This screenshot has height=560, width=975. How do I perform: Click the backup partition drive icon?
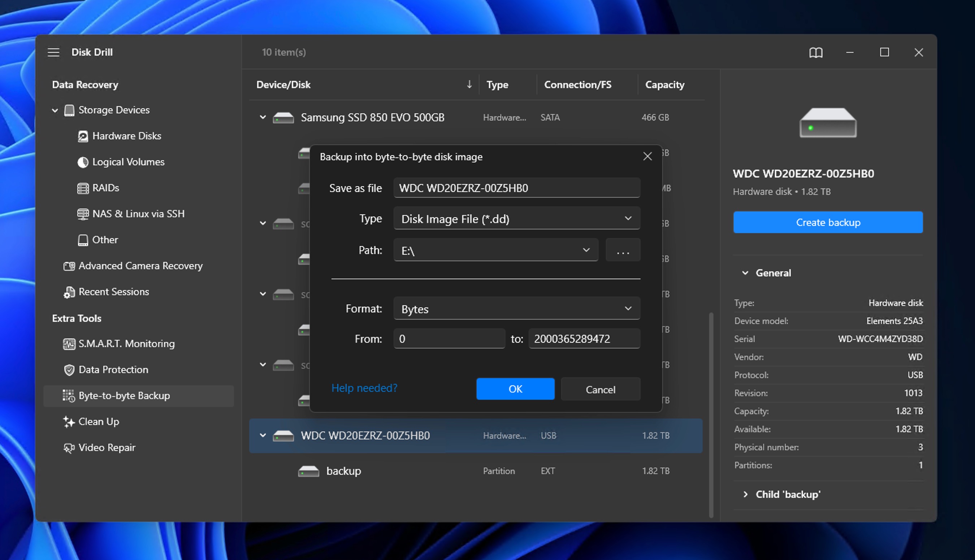309,471
